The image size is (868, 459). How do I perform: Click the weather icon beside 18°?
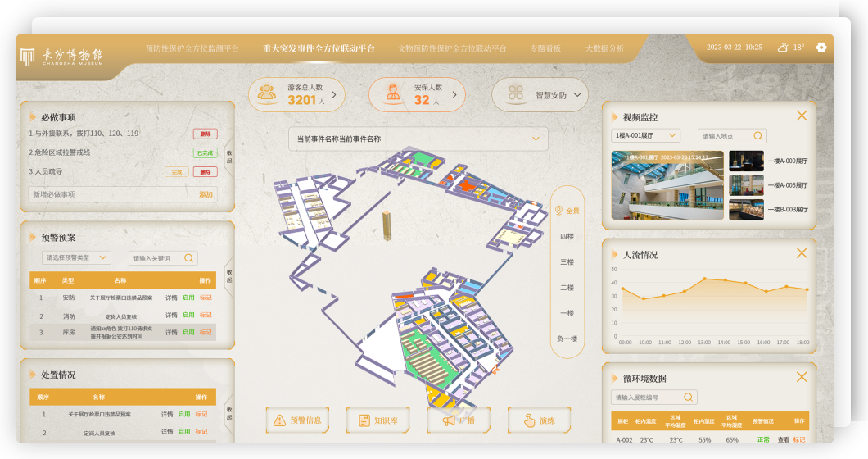pyautogui.click(x=783, y=48)
